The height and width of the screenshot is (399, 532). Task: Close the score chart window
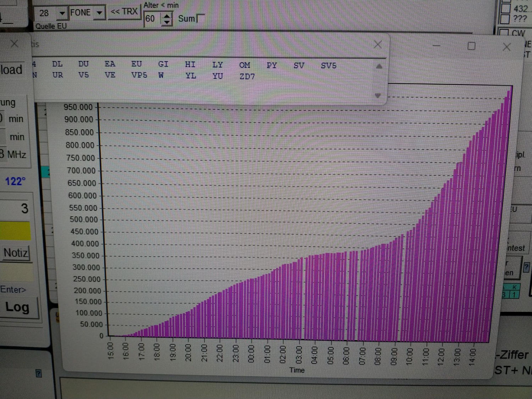click(506, 47)
